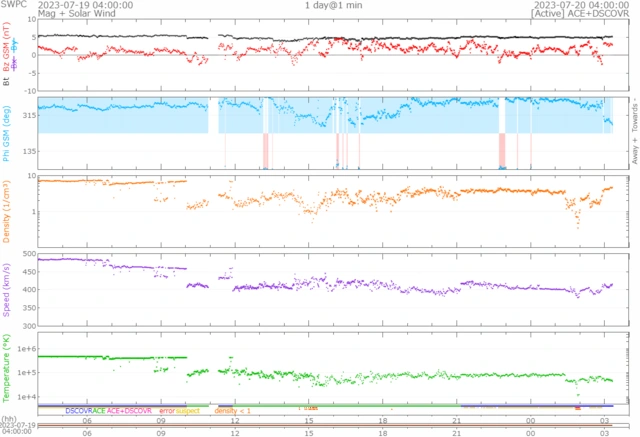Click the 'error' legend entry
Image resolution: width=640 pixels, height=437 pixels.
coord(166,411)
